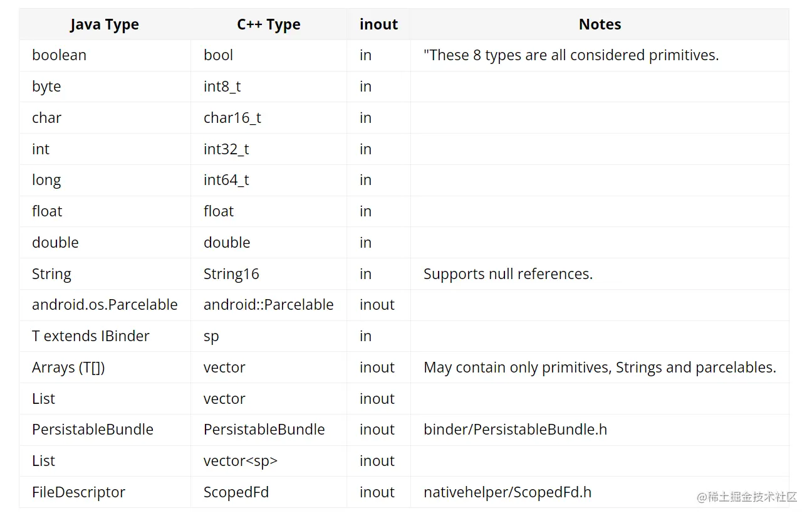The width and height of the screenshot is (812, 518).
Task: Click the "Notes" column header
Action: pos(600,24)
